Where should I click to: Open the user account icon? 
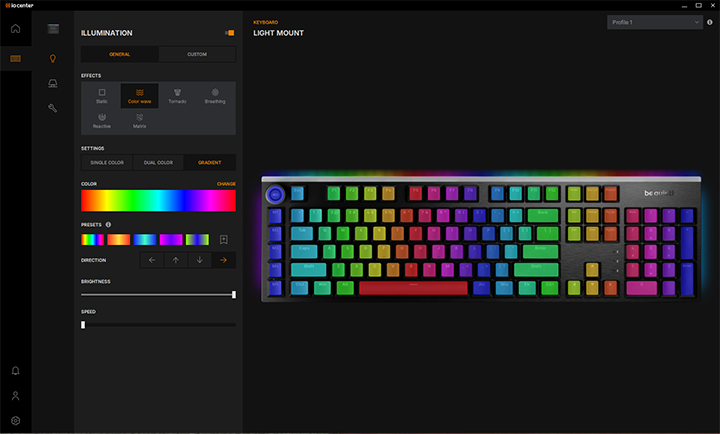point(15,396)
